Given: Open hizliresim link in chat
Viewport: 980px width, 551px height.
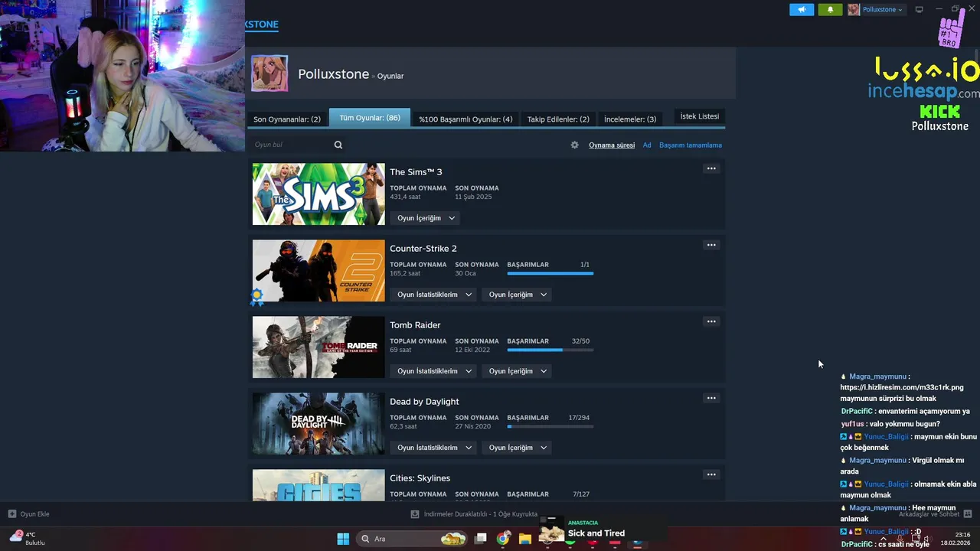Looking at the screenshot, I should [902, 387].
